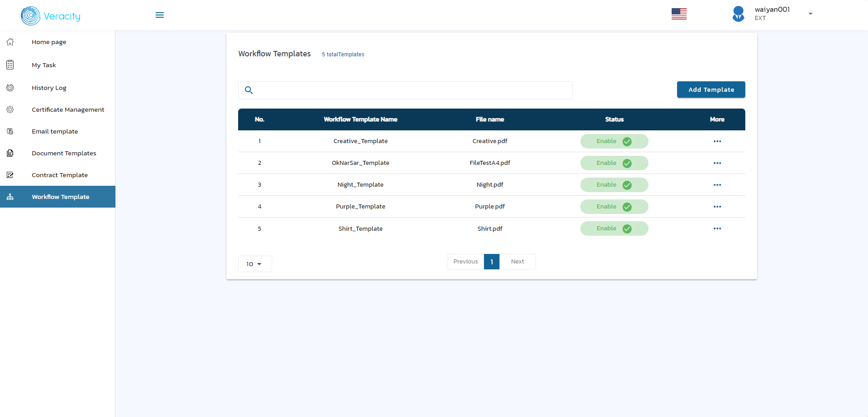The height and width of the screenshot is (417, 868).
Task: Click the US flag language icon
Action: tap(679, 14)
